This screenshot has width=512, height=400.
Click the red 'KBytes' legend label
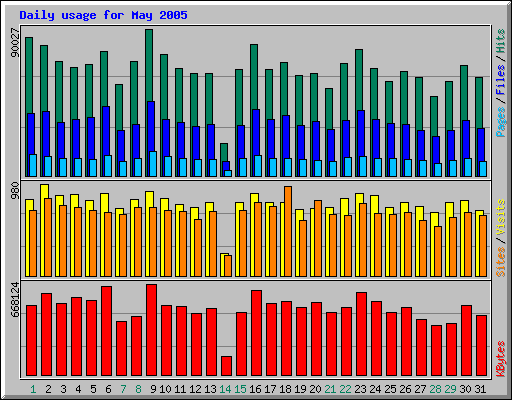tap(501, 359)
